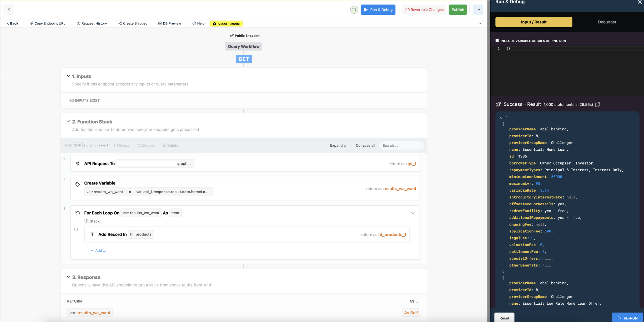
Task: Publish the endpoint
Action: coord(458,10)
